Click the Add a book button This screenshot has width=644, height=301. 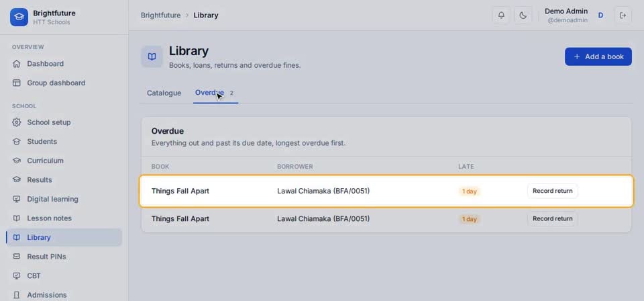click(x=598, y=56)
